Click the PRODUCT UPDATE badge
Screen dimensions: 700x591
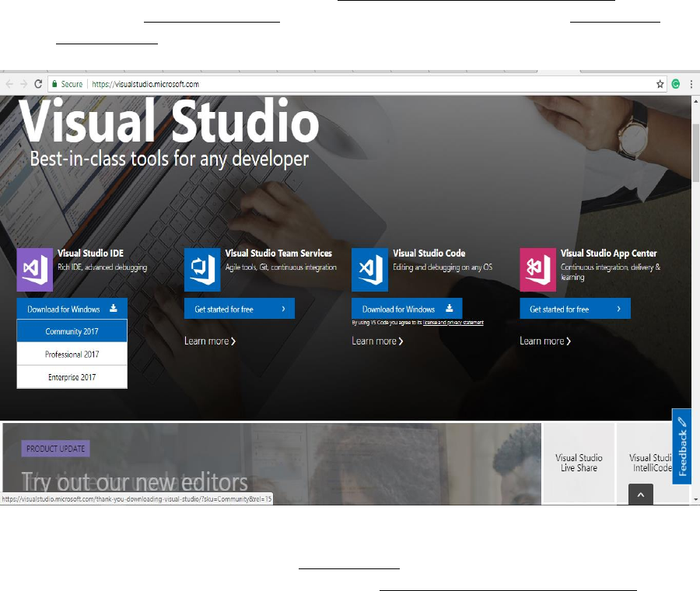point(55,449)
